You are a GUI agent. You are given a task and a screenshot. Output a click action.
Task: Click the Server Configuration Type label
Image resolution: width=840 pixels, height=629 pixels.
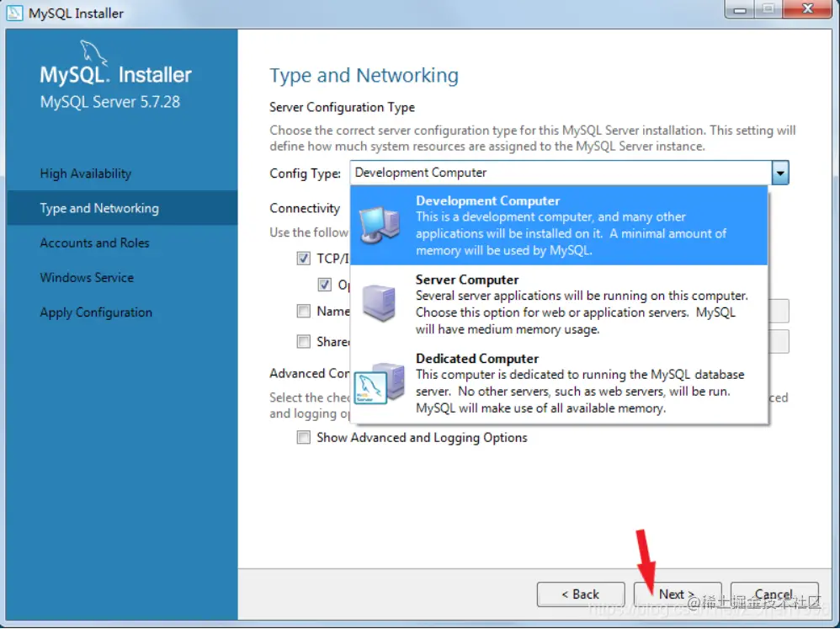[x=342, y=107]
